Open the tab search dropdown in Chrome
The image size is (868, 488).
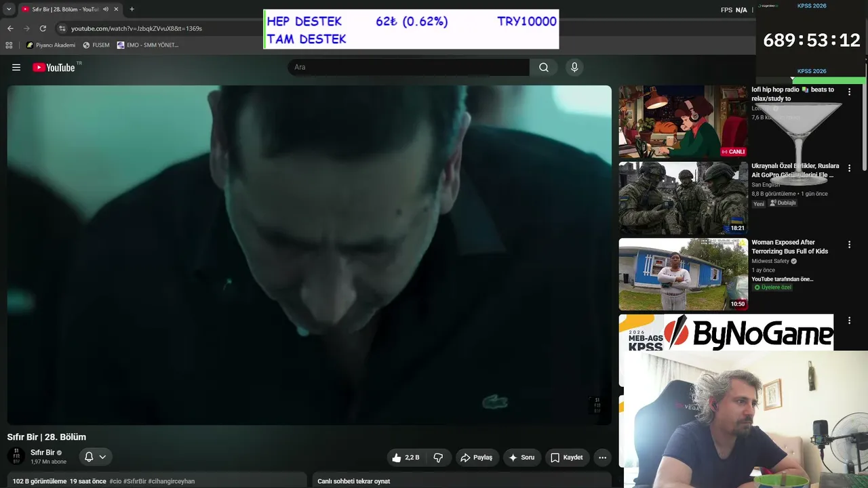coord(9,9)
